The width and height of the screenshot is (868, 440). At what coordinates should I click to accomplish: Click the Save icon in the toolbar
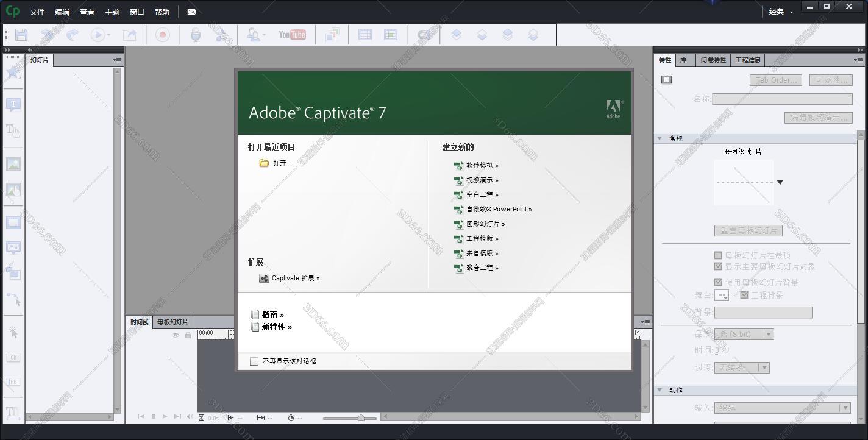(20, 34)
